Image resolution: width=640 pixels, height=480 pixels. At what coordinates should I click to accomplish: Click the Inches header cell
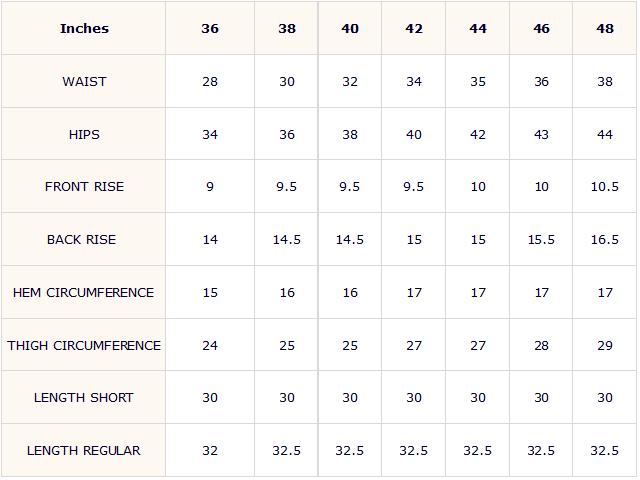pyautogui.click(x=84, y=28)
